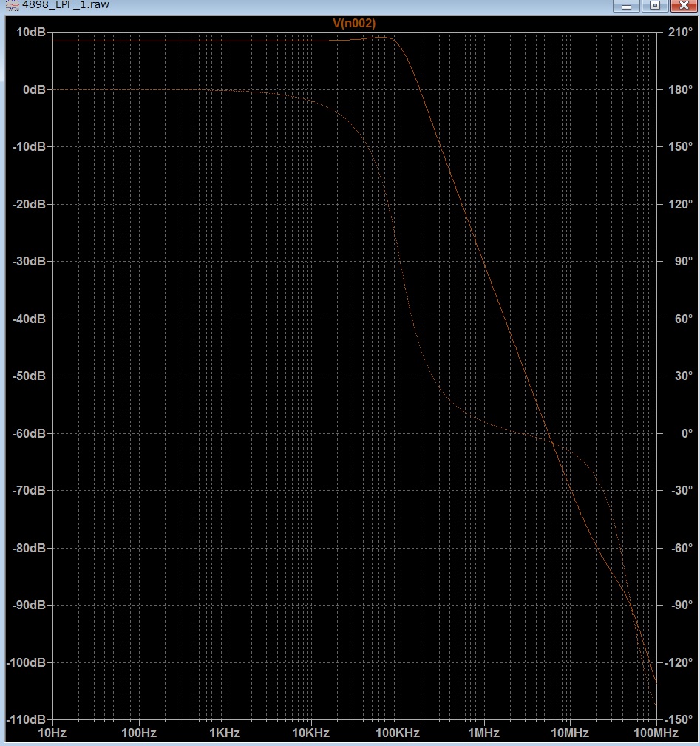Click the 1KHz frequency axis label

225,733
